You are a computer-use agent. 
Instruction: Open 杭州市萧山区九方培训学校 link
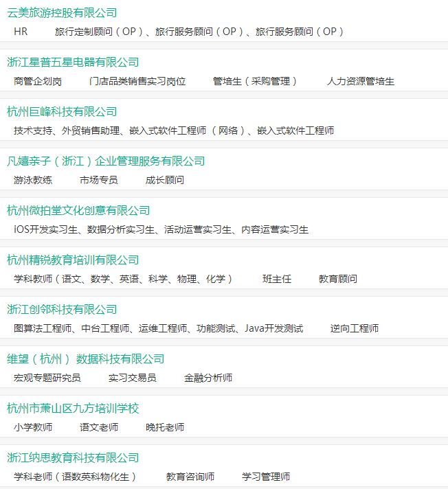click(73, 408)
